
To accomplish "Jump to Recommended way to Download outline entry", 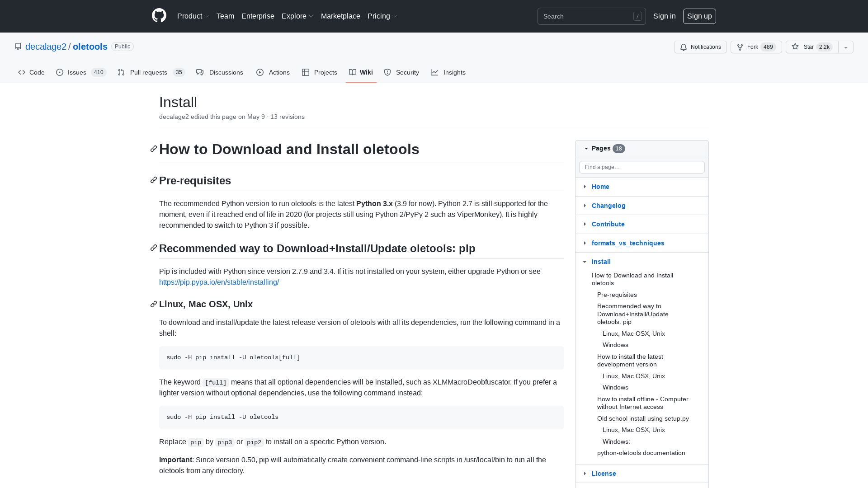I will (632, 314).
